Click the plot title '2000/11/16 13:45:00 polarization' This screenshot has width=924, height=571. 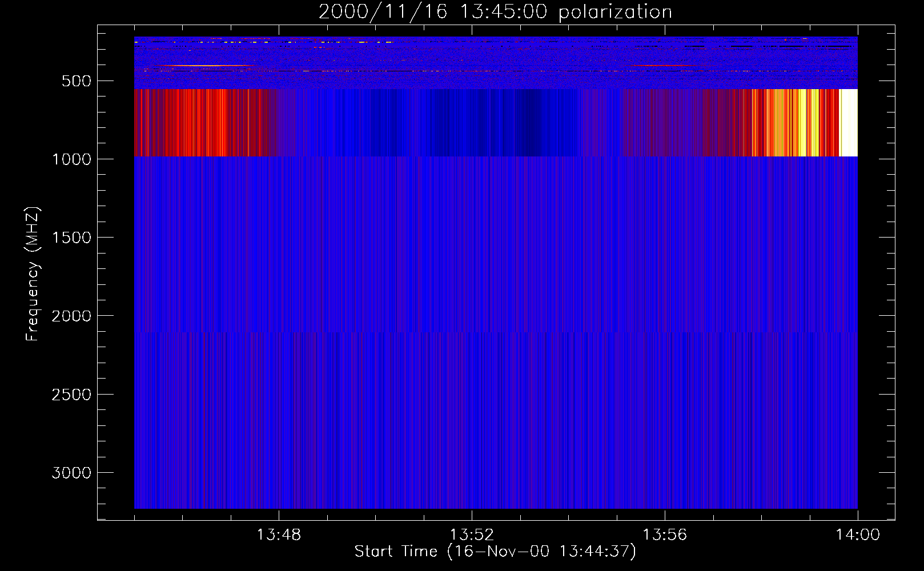(x=495, y=12)
